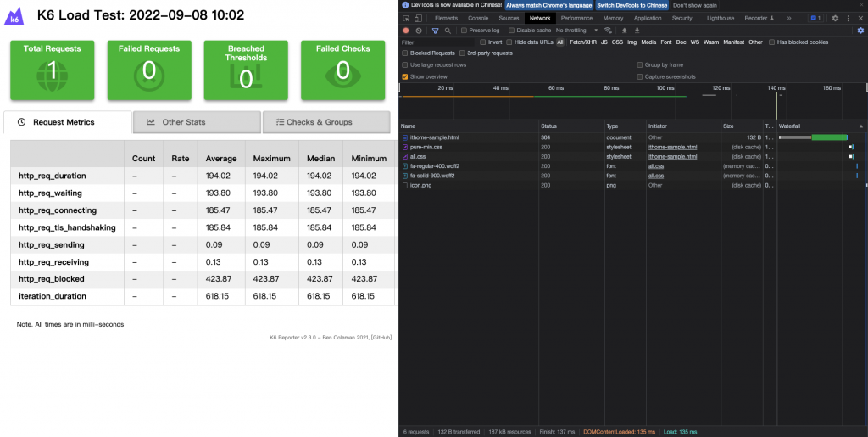This screenshot has width=868, height=437.
Task: Toggle the device toolbar icon
Action: point(418,19)
